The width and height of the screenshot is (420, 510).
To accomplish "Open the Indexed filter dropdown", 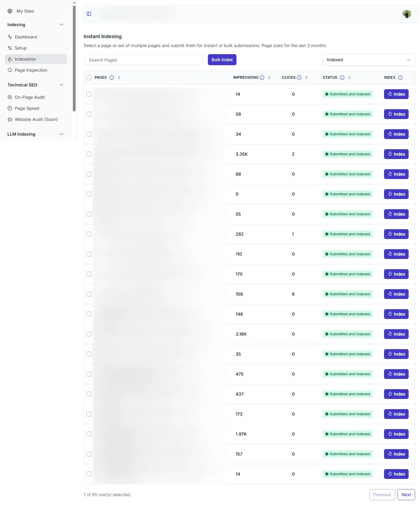I will [369, 60].
